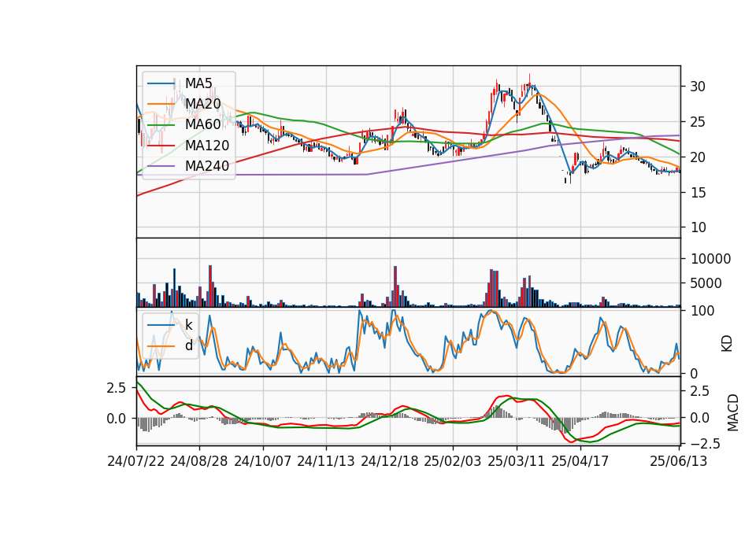
Task: Click the orange MA20 legend line sample
Action: (161, 104)
